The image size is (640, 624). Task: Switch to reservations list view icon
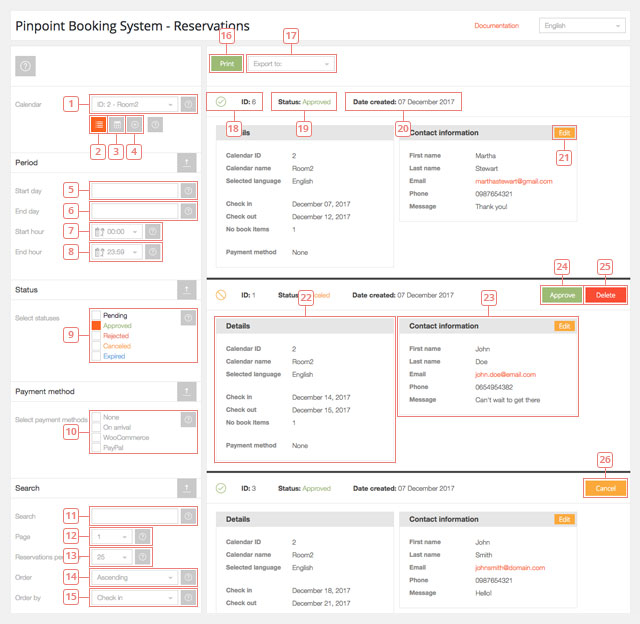(x=99, y=125)
